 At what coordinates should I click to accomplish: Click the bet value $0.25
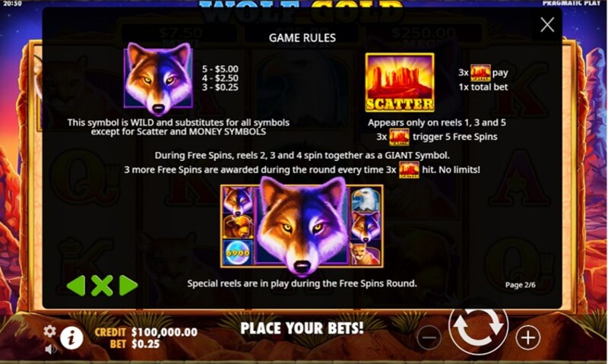(x=145, y=344)
